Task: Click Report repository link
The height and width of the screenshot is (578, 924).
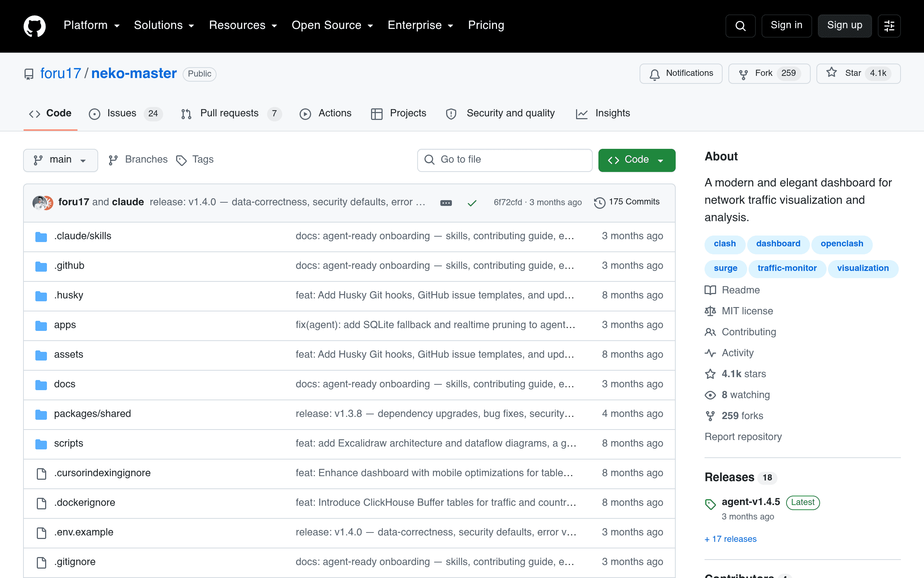Action: coord(743,437)
